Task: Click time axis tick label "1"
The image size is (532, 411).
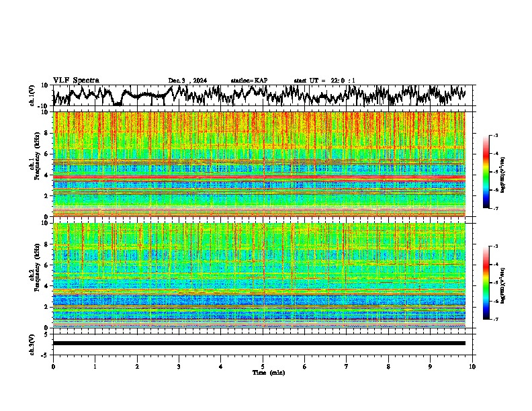Action: click(x=95, y=367)
